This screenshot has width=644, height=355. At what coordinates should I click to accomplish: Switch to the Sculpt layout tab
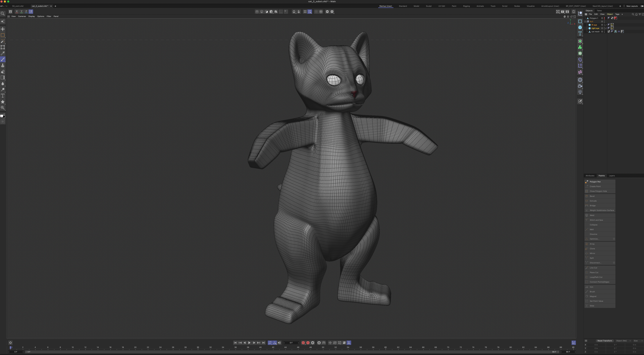(x=429, y=6)
